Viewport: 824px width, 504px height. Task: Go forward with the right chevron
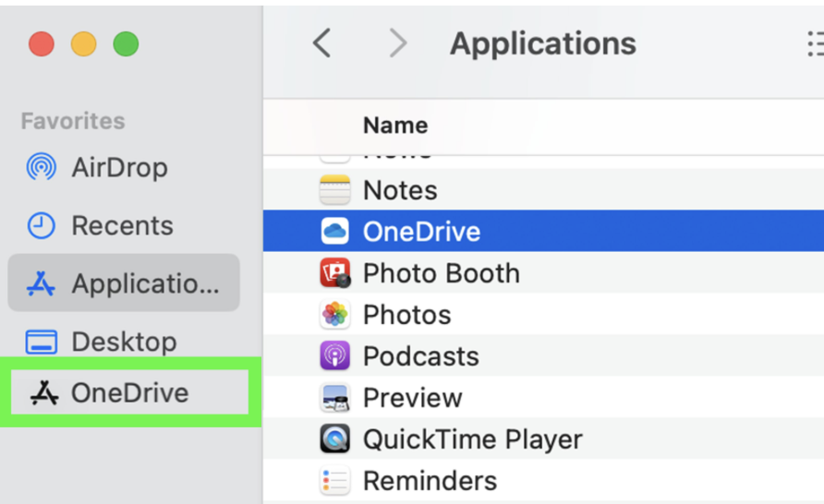(398, 43)
